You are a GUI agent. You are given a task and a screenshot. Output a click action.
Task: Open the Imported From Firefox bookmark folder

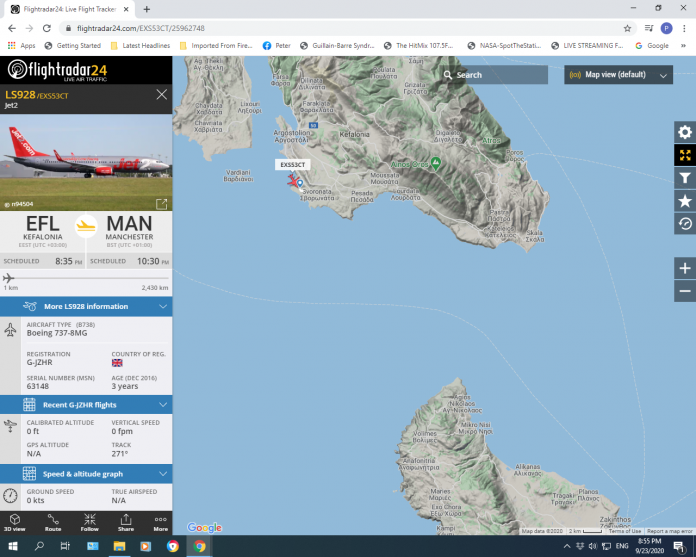[x=216, y=46]
